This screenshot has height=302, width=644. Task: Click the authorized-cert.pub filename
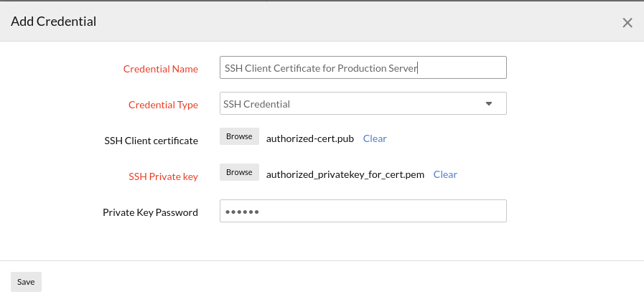309,138
